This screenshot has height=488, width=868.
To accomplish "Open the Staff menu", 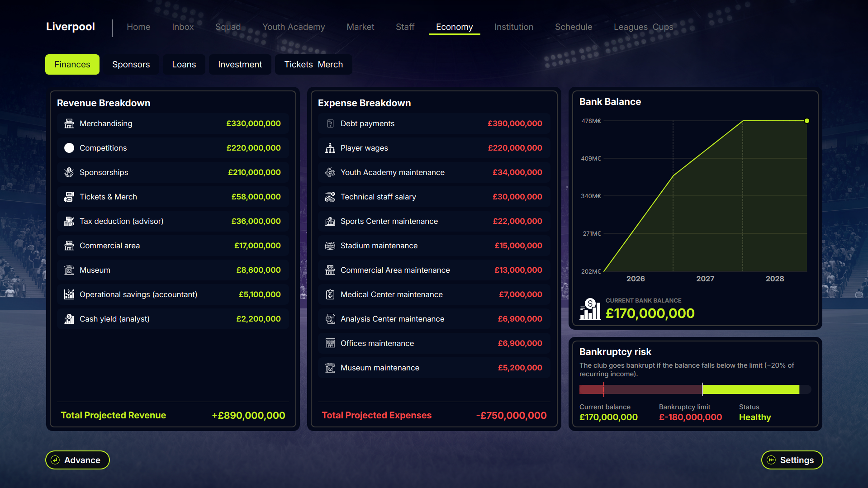I will tap(405, 27).
